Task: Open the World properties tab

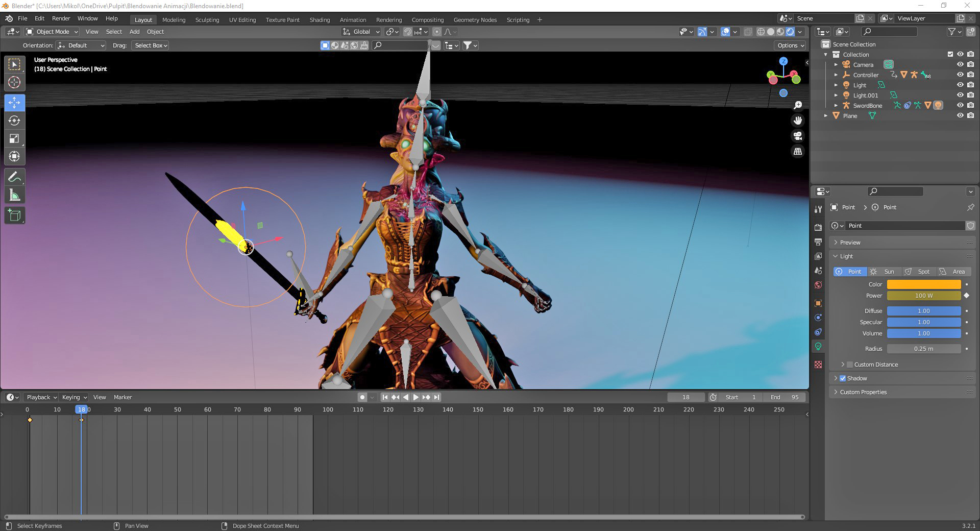Action: pyautogui.click(x=818, y=285)
